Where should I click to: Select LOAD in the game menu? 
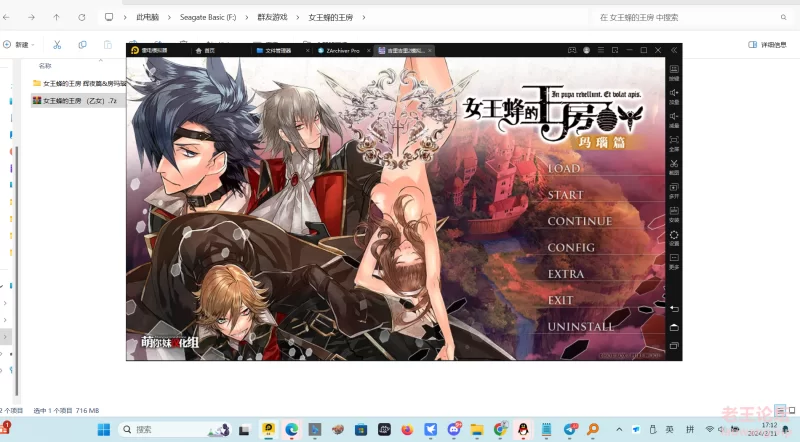click(564, 168)
